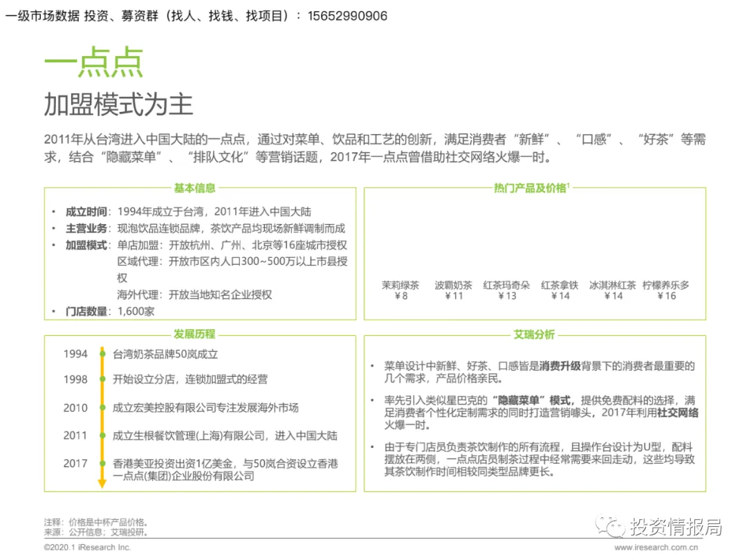Select the 加盟模式为主 heading

[119, 105]
